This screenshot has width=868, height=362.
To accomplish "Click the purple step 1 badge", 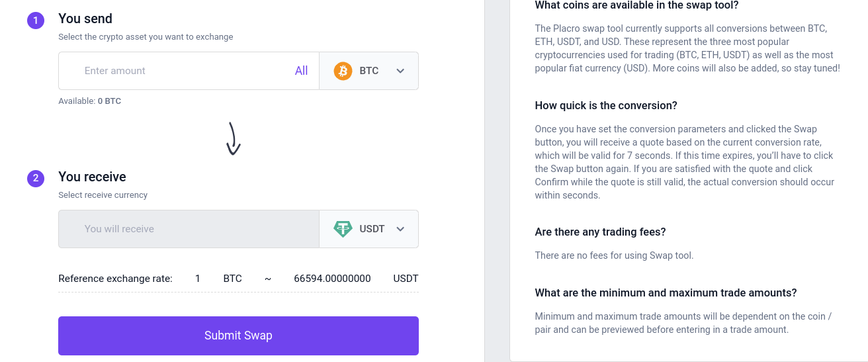I will [35, 21].
